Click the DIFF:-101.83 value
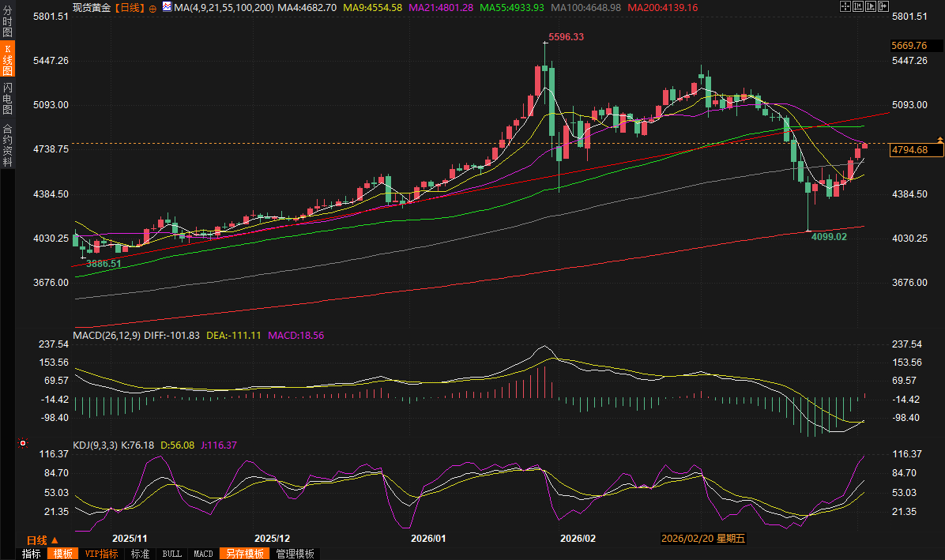The image size is (945, 560). point(171,336)
